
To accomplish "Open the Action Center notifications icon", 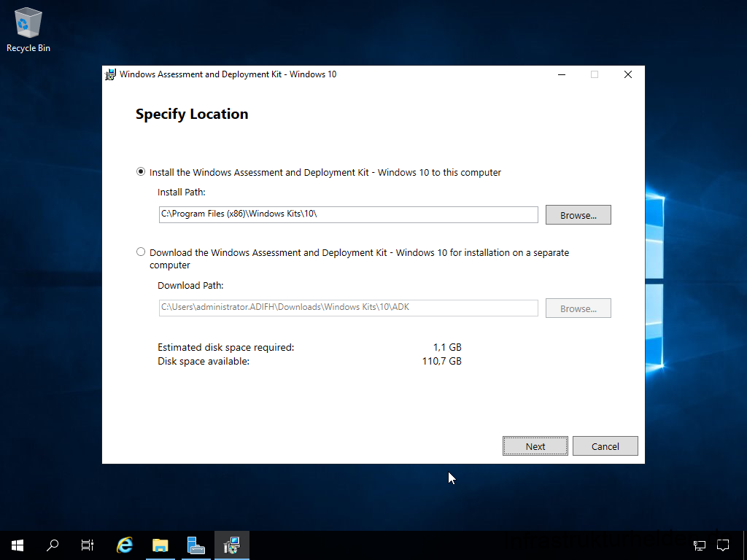I will click(x=723, y=545).
